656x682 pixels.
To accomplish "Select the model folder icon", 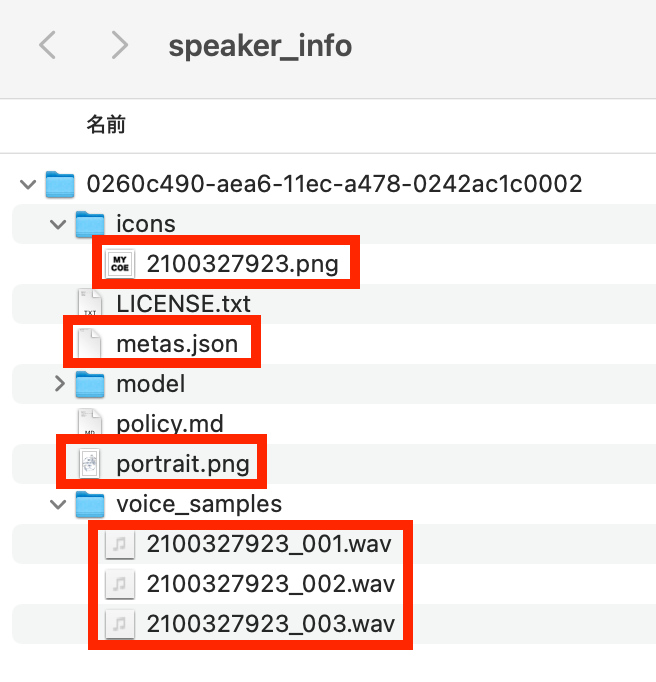I will 90,384.
